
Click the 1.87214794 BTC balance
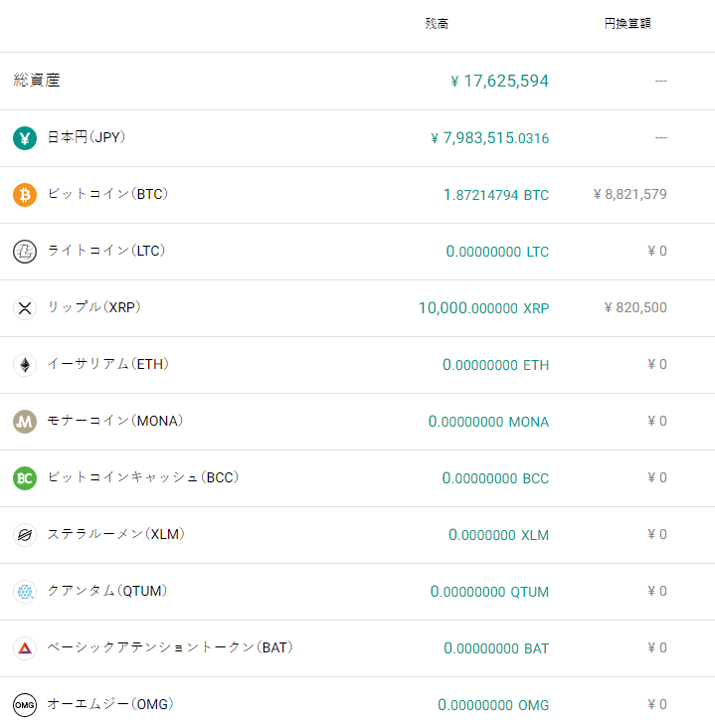pos(495,195)
